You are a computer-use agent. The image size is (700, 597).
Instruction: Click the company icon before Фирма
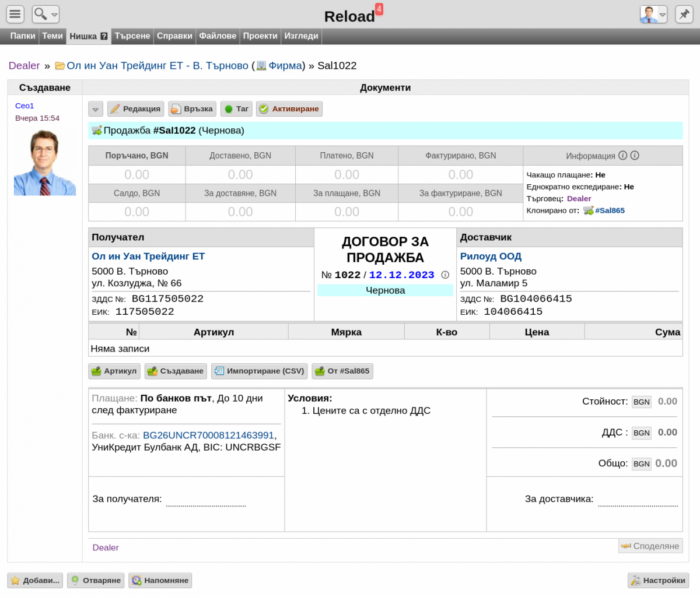[x=261, y=66]
